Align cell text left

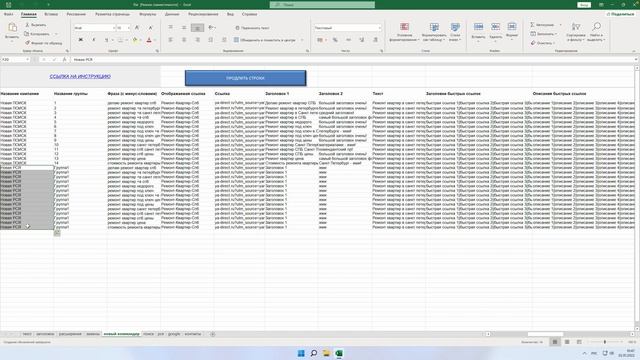coord(171,40)
